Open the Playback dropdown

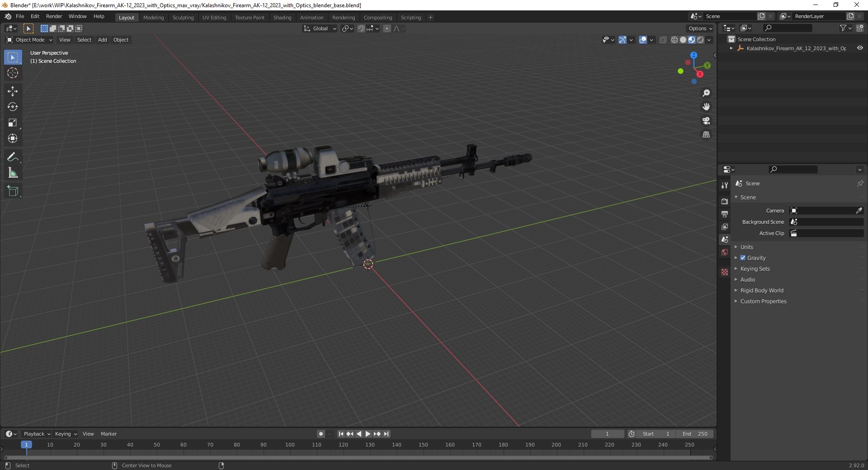(x=36, y=434)
